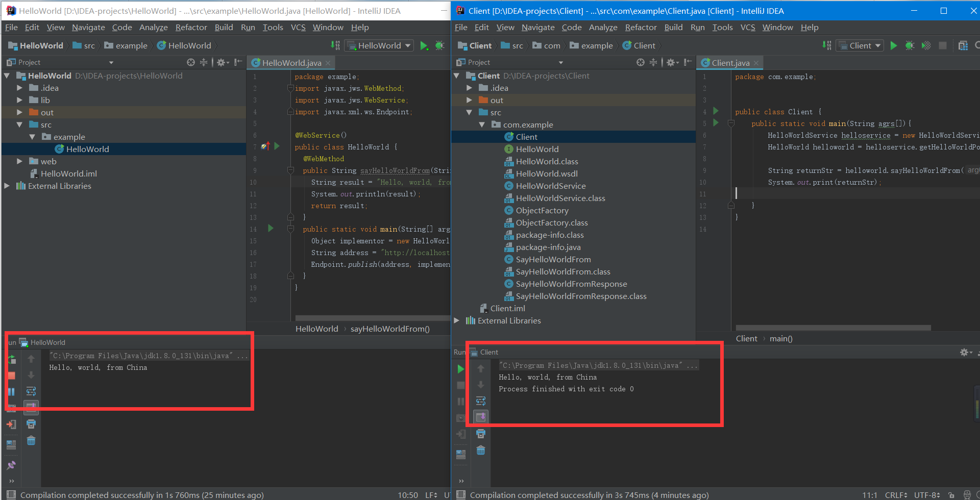The height and width of the screenshot is (500, 980).
Task: Open gear settings dropdown in HelloWorld project panel
Action: (223, 62)
